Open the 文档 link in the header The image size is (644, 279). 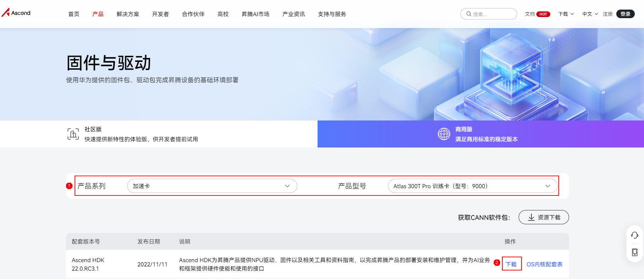(530, 14)
